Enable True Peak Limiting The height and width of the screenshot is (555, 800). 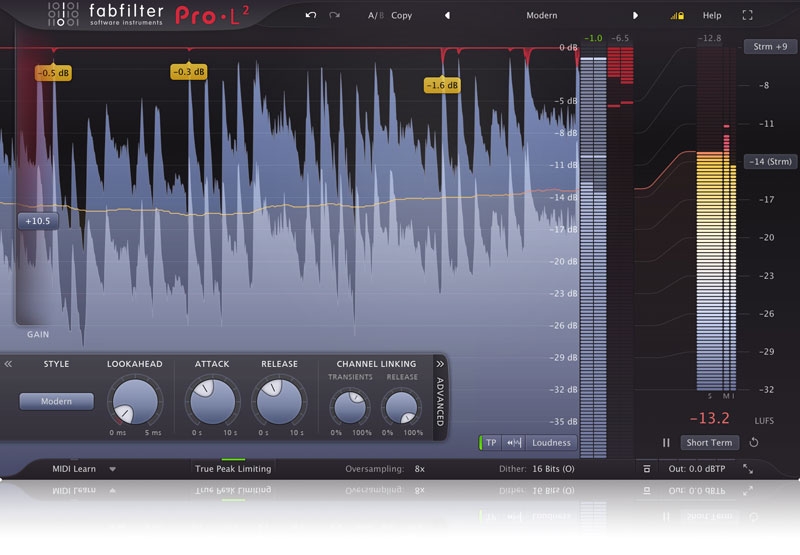coord(232,468)
